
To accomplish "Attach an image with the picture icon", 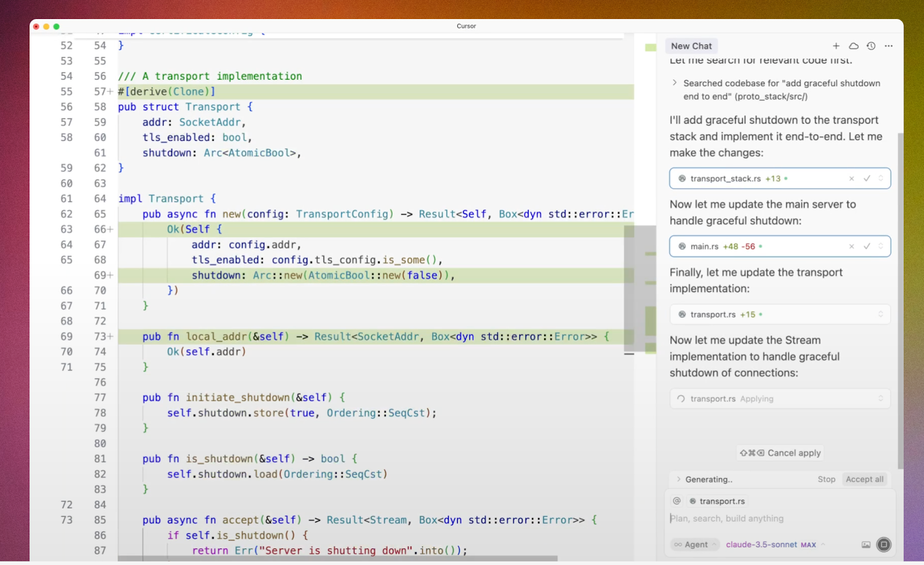I will click(x=866, y=544).
